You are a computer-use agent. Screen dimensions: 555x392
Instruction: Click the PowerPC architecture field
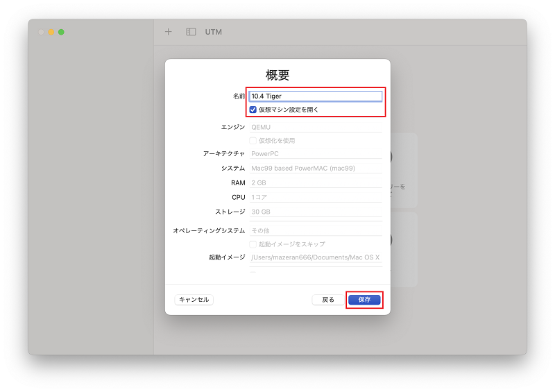coord(316,154)
